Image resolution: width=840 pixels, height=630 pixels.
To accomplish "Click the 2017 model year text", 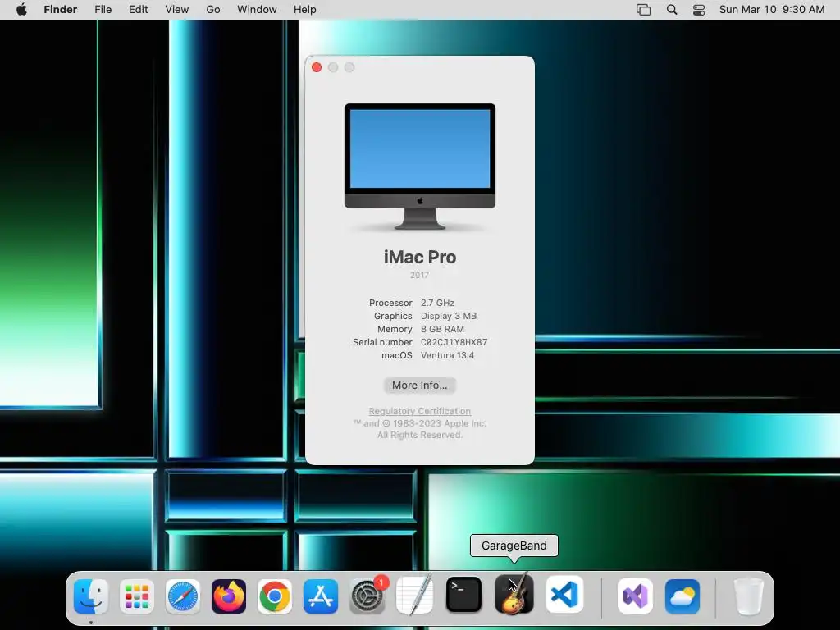I will click(x=419, y=276).
